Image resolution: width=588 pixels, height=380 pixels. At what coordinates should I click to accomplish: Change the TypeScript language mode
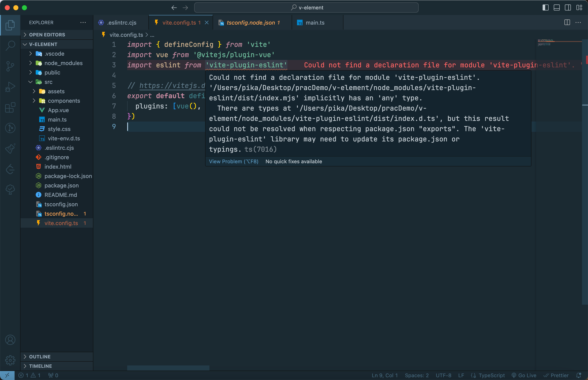[491, 375]
